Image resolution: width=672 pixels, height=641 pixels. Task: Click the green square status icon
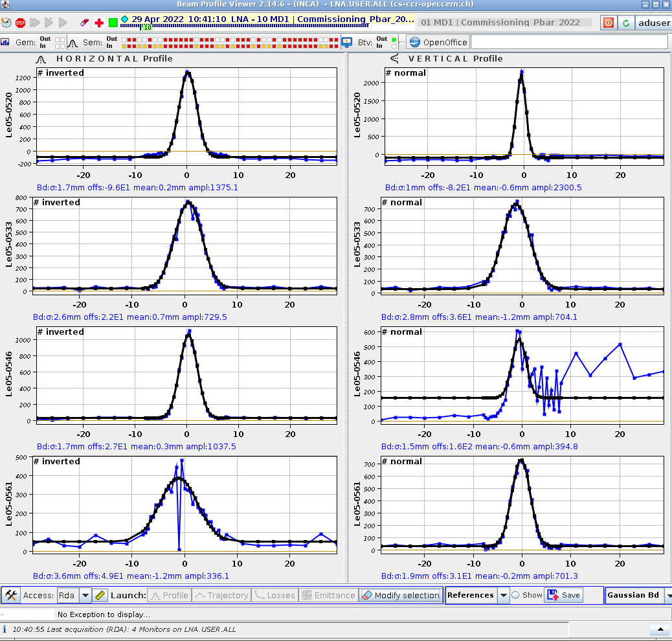113,23
